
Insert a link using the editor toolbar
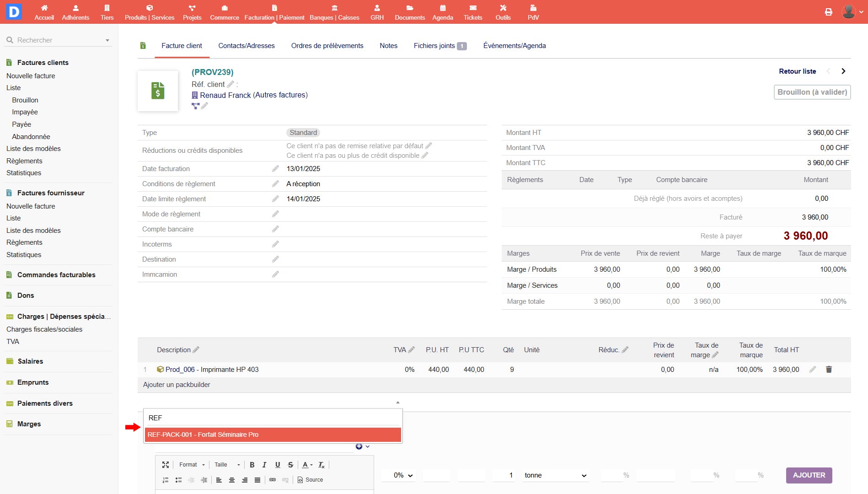point(273,480)
